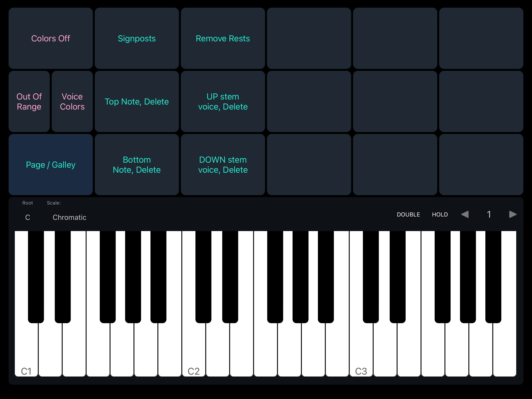Tap the Voice Colors pad
This screenshot has height=399, width=532.
click(x=72, y=101)
